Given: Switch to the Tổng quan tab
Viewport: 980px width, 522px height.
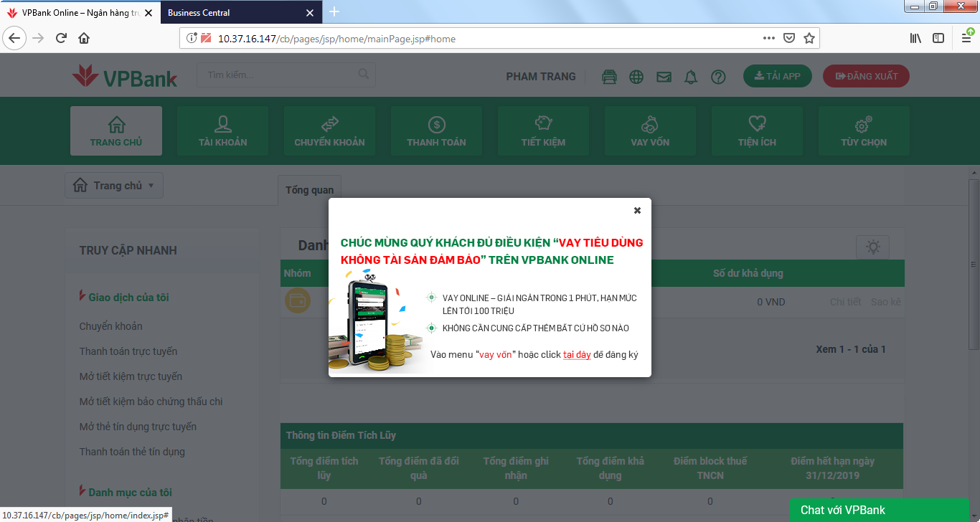Looking at the screenshot, I should tap(310, 190).
